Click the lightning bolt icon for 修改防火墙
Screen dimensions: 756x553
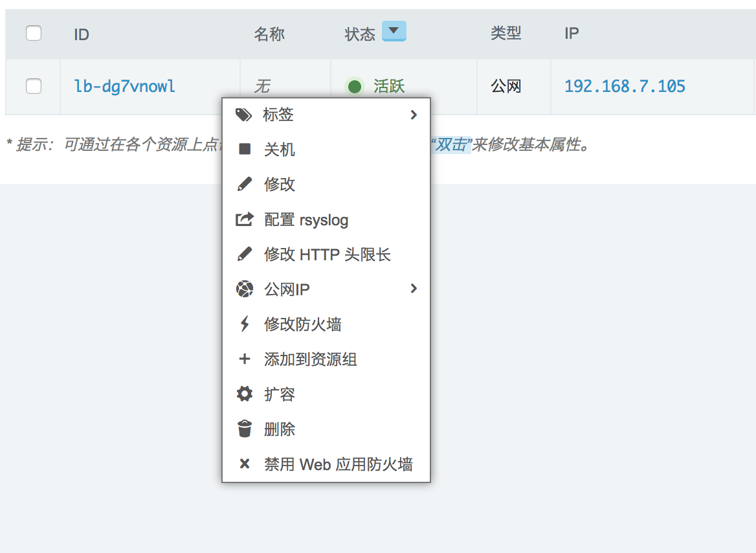(245, 324)
